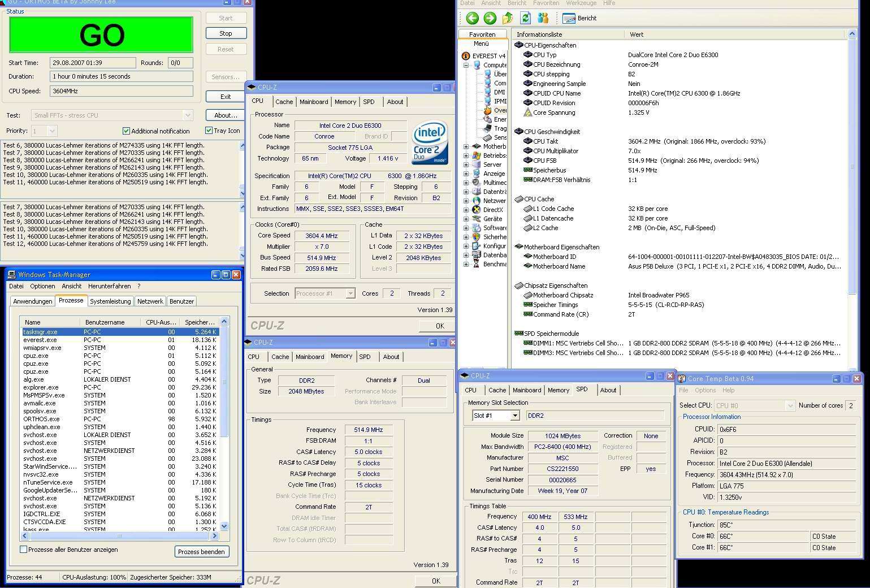Select the ORTHOS.exe process row
870x588 pixels.
tap(41, 419)
